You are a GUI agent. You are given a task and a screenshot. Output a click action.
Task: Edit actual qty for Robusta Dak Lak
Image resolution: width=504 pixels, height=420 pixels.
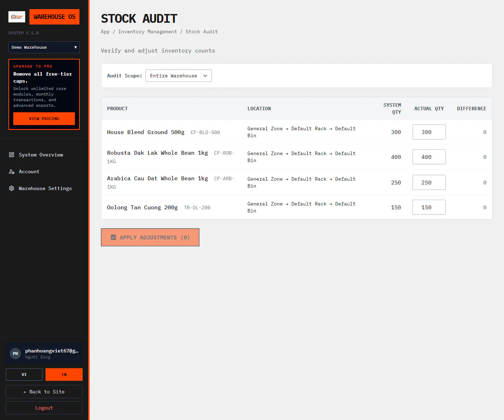click(x=429, y=157)
